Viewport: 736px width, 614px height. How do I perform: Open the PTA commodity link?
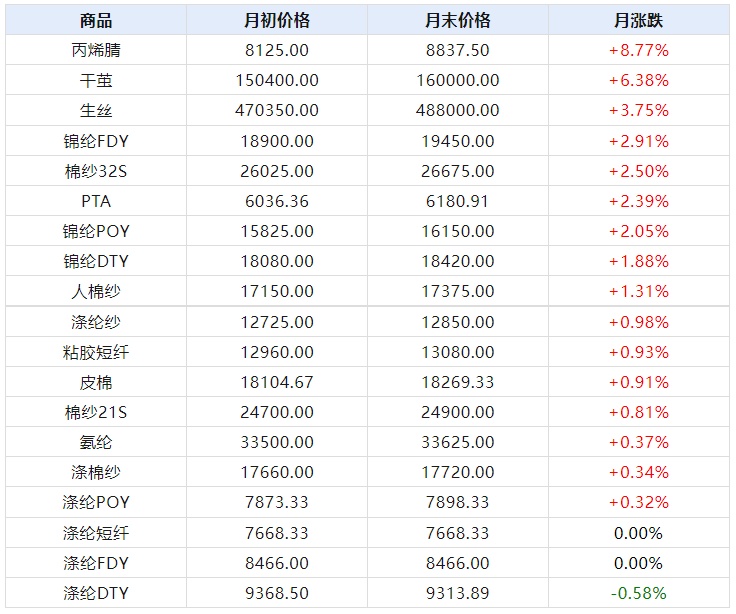96,201
